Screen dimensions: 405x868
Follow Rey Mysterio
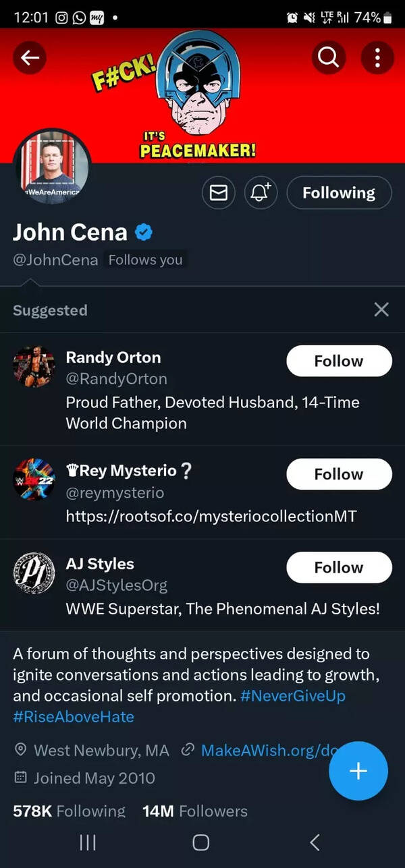click(x=339, y=474)
